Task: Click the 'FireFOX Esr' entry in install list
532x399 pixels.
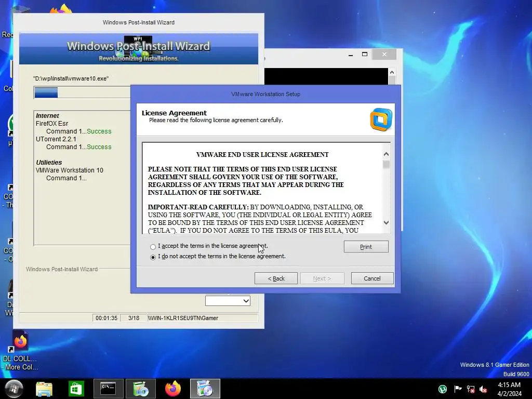Action: [52, 124]
